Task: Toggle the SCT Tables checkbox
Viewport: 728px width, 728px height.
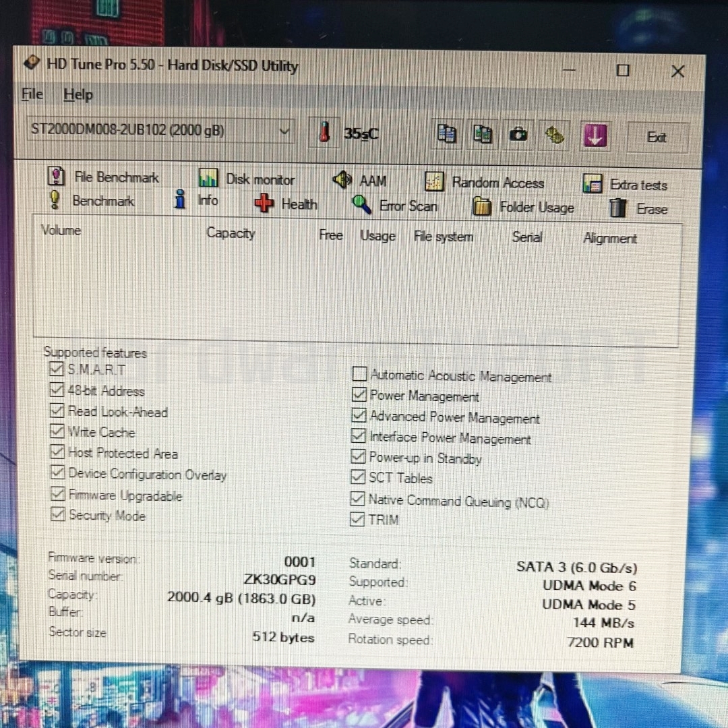Action: click(357, 477)
